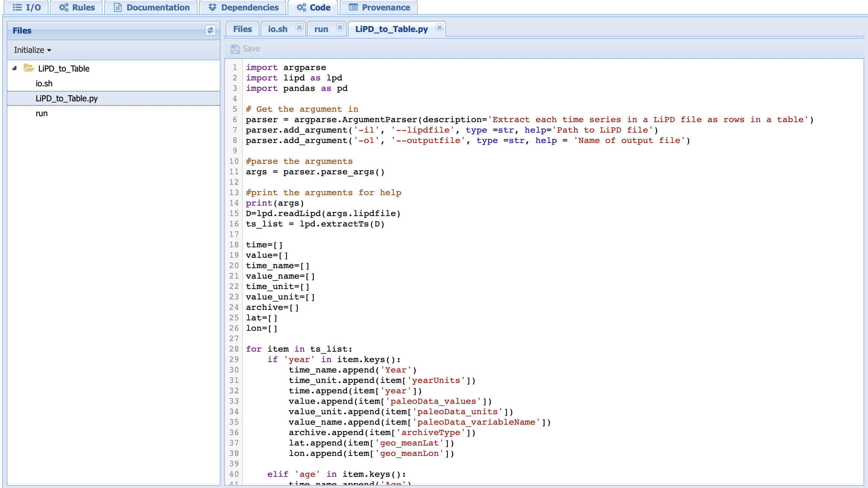
Task: Open the I/O tab
Action: 26,7
